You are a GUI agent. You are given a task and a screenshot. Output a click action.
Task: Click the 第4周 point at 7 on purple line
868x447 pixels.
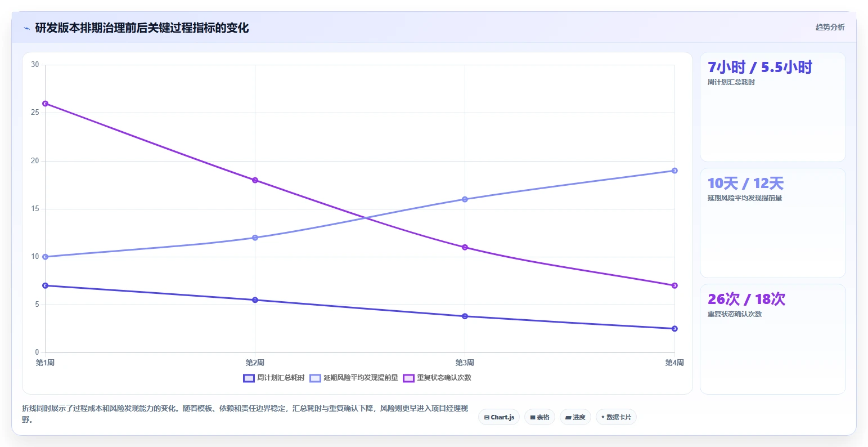point(674,285)
